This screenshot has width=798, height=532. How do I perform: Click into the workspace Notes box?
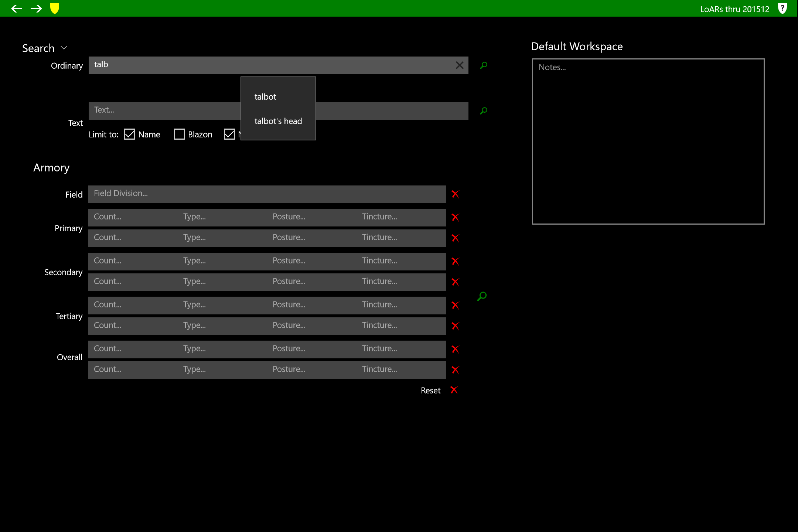click(x=648, y=141)
